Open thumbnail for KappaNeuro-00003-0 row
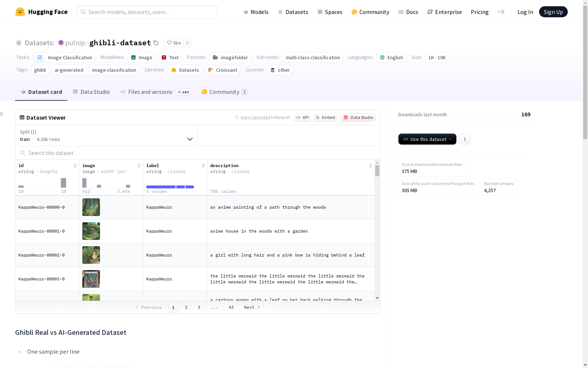This screenshot has height=368, width=588. [91, 279]
